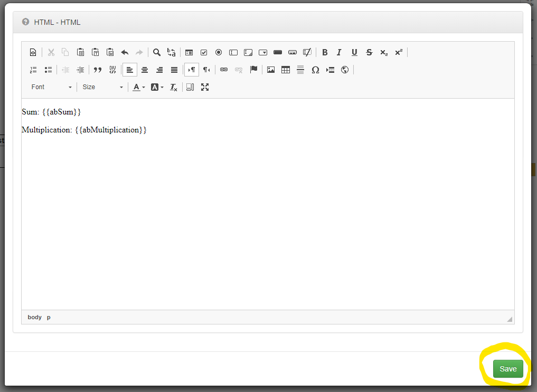The height and width of the screenshot is (392, 537).
Task: Insert a bulleted list
Action: [x=48, y=70]
